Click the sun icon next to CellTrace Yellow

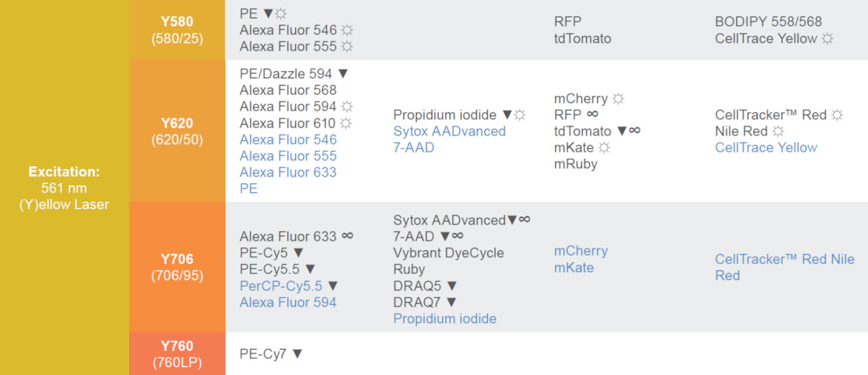coord(827,38)
